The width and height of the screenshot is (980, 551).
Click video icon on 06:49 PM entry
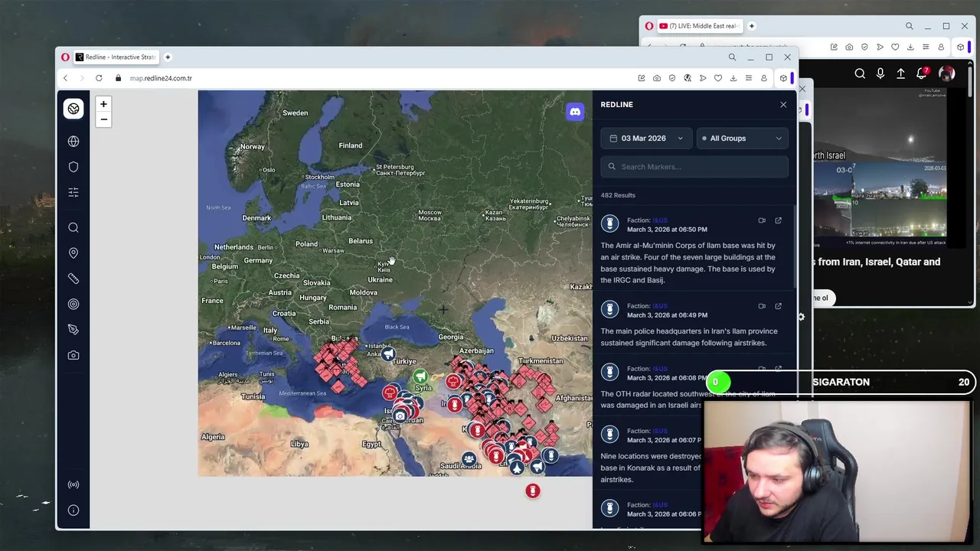click(762, 306)
